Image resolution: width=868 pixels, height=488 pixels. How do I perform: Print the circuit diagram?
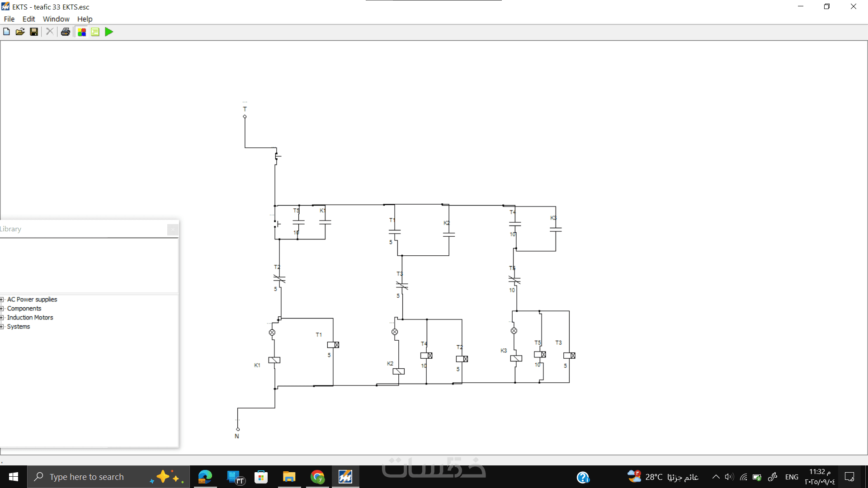pos(66,32)
